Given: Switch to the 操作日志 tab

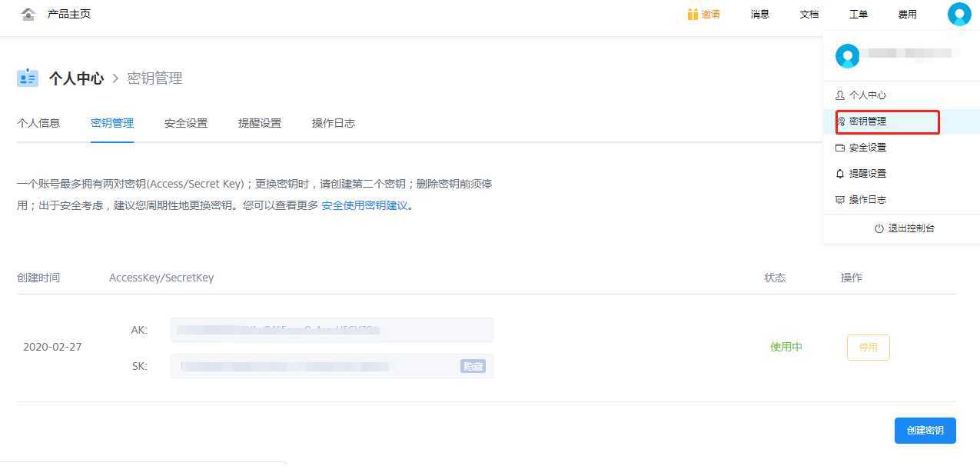Looking at the screenshot, I should click(x=334, y=123).
